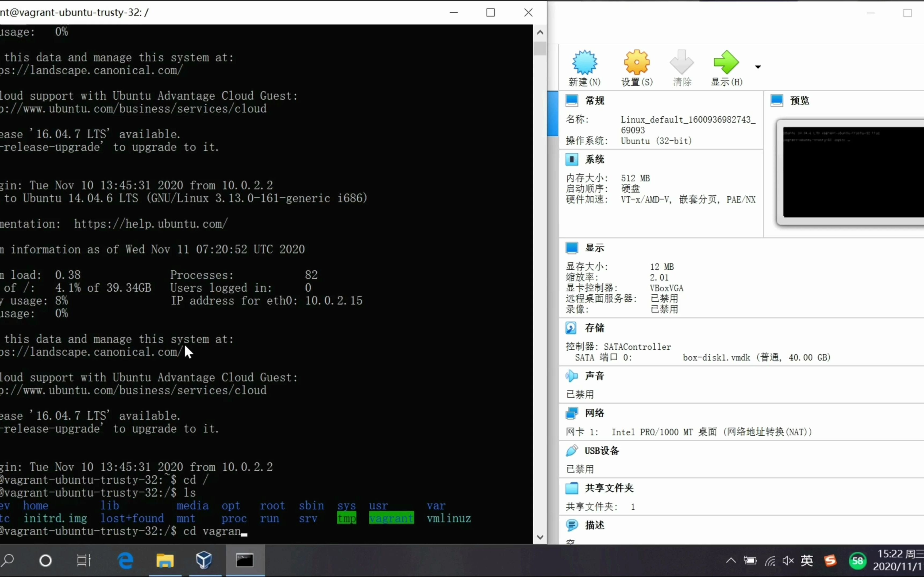Open the 显示(H) dropdown arrow
Image resolution: width=924 pixels, height=577 pixels.
point(757,67)
